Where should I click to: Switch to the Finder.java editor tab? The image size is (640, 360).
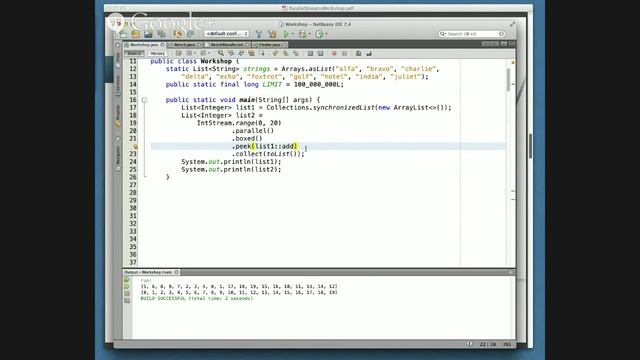coord(269,44)
